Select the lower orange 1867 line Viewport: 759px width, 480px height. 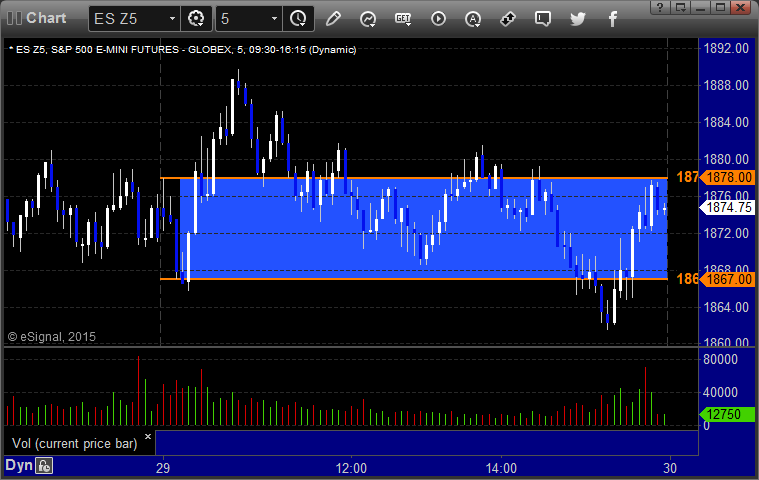click(414, 279)
